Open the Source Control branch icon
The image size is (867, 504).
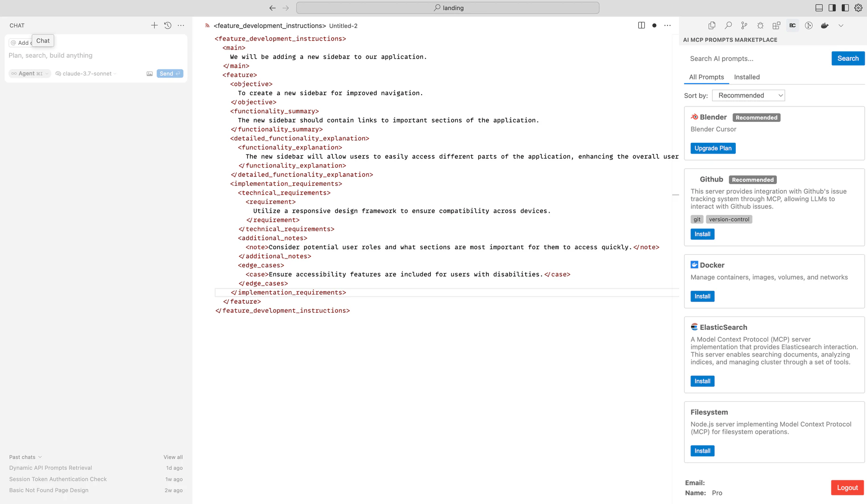pyautogui.click(x=744, y=26)
